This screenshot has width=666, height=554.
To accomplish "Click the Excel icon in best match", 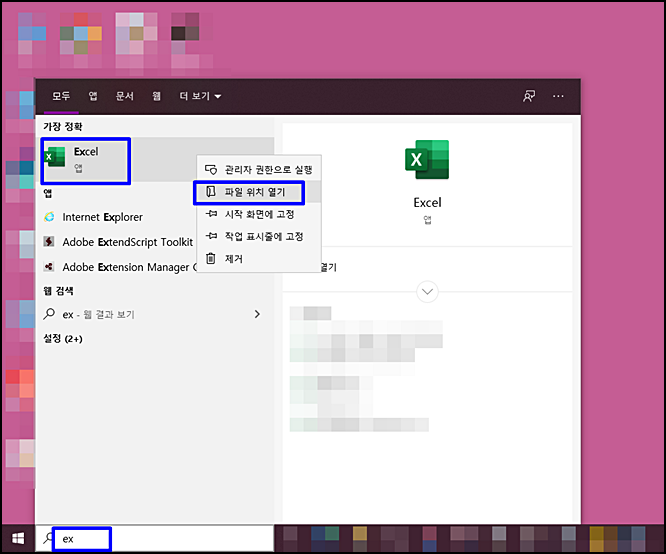I will tap(56, 157).
